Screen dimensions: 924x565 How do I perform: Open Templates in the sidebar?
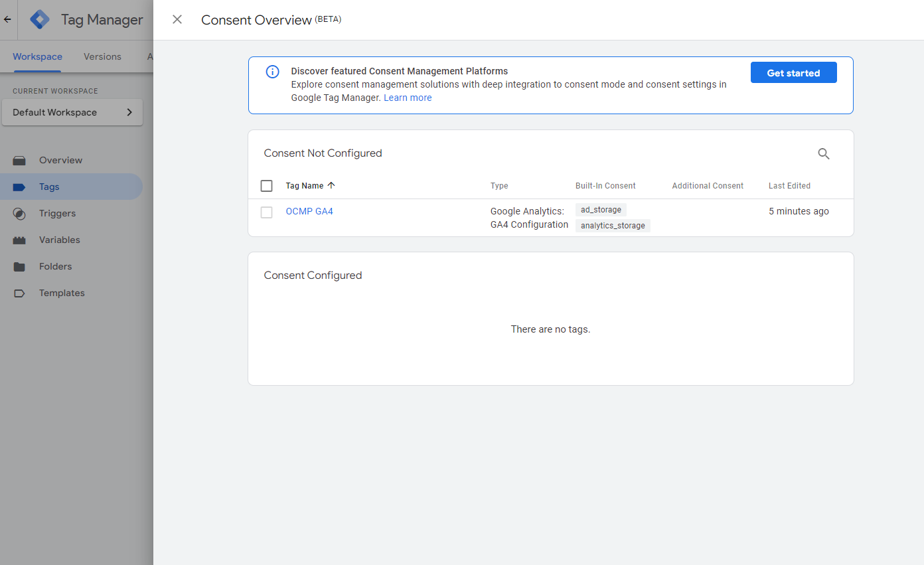pyautogui.click(x=71, y=293)
